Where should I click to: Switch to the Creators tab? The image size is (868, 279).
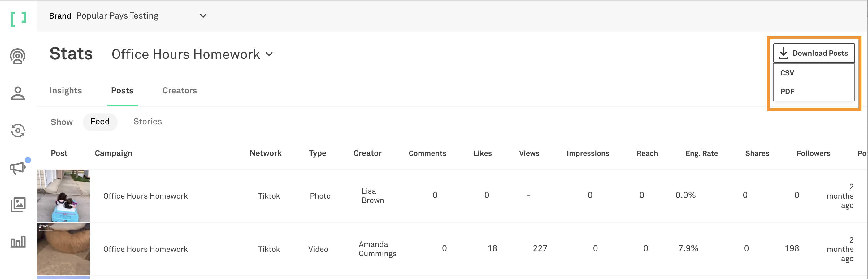[180, 91]
